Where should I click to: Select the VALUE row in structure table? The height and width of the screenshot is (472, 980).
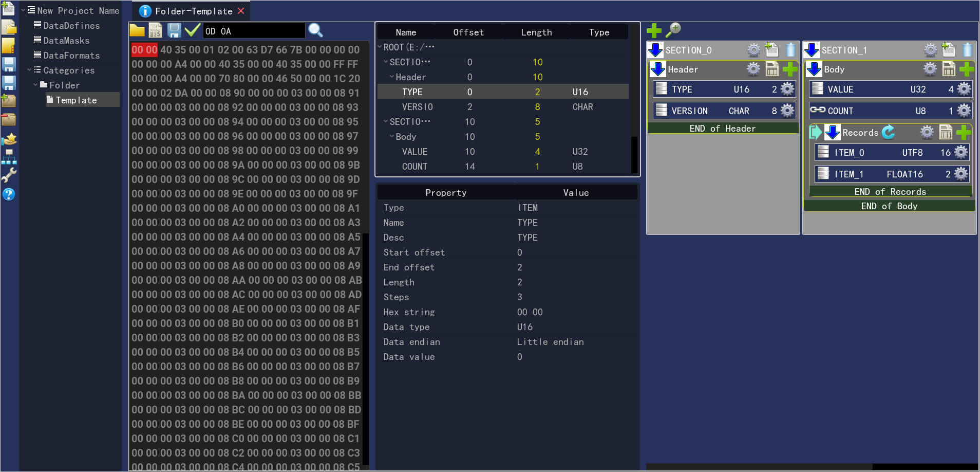coord(503,151)
